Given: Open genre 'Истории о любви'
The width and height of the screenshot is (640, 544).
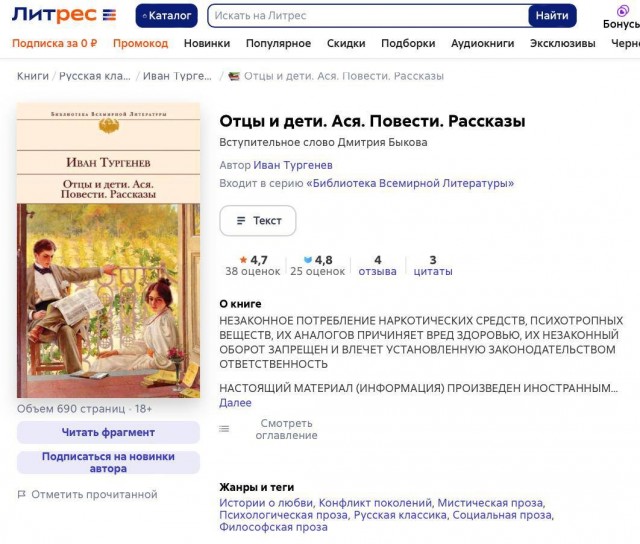Looking at the screenshot, I should click(x=266, y=503).
